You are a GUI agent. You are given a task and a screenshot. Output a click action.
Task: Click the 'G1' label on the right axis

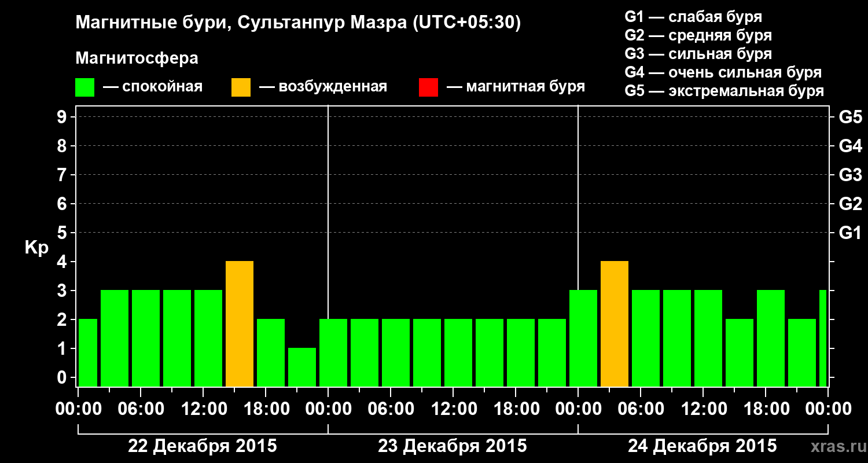point(850,233)
